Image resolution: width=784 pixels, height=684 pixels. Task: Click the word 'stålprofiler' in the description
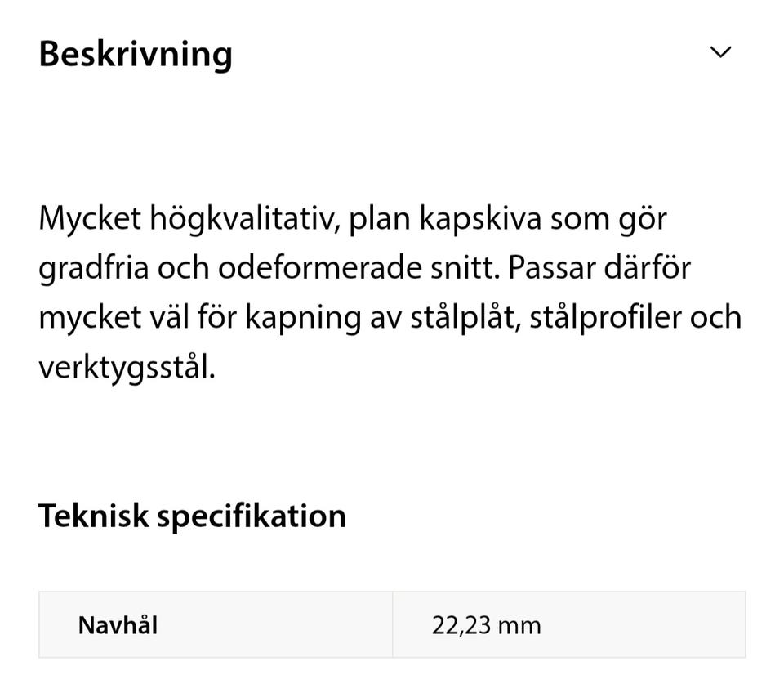[605, 318]
